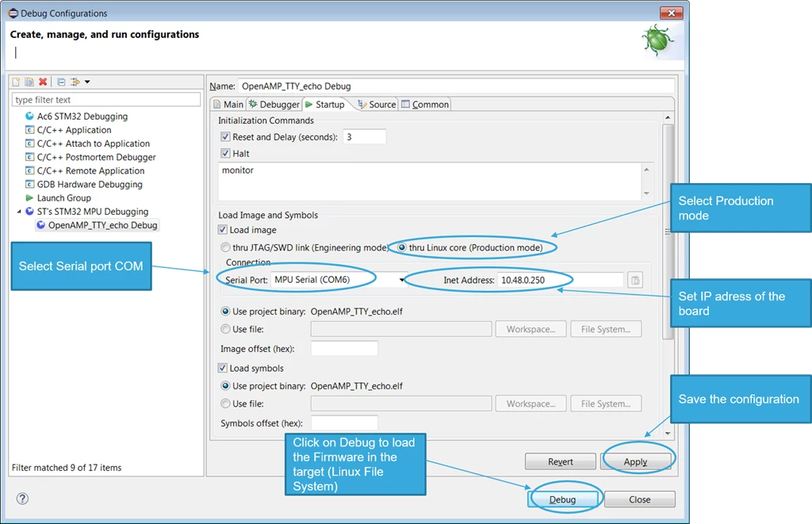Open the filter launch configurations icon
812x524 pixels.
(75, 82)
